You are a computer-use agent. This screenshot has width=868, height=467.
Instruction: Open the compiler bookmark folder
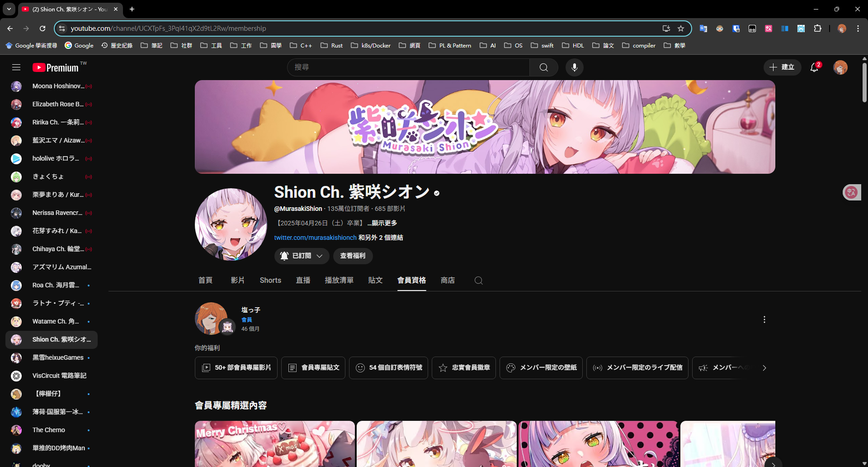pos(639,46)
